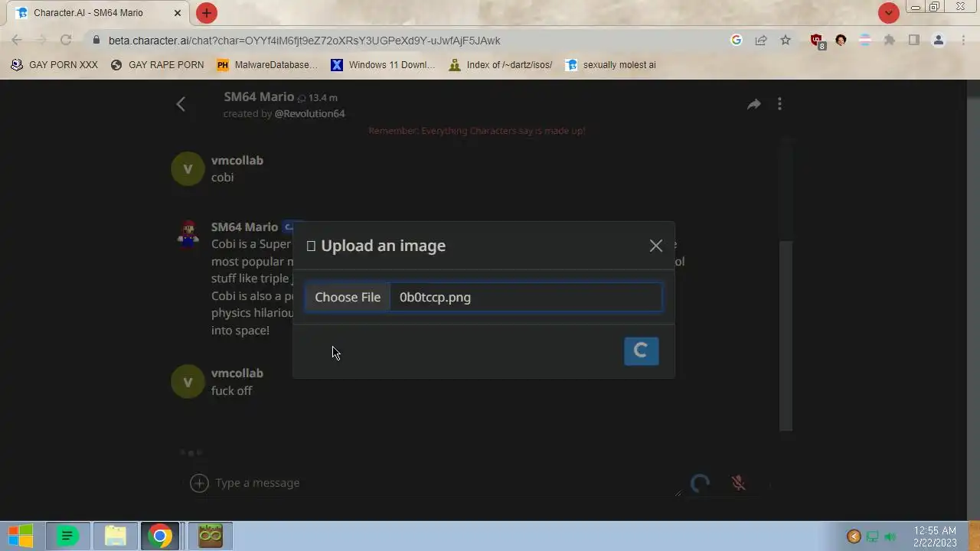This screenshot has width=980, height=551.
Task: Open the taskbar clock showing 12:55 AM
Action: (935, 536)
